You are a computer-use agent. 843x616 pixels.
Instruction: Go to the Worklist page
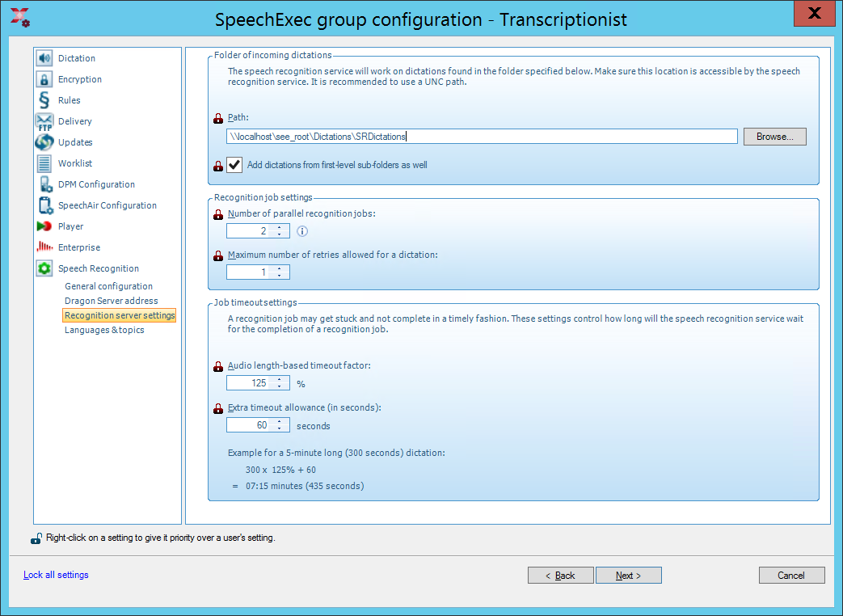point(74,162)
